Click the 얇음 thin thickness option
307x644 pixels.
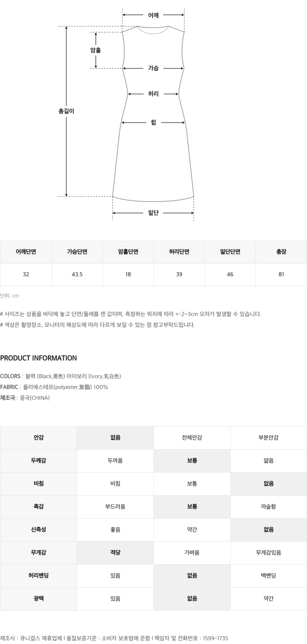[269, 461]
